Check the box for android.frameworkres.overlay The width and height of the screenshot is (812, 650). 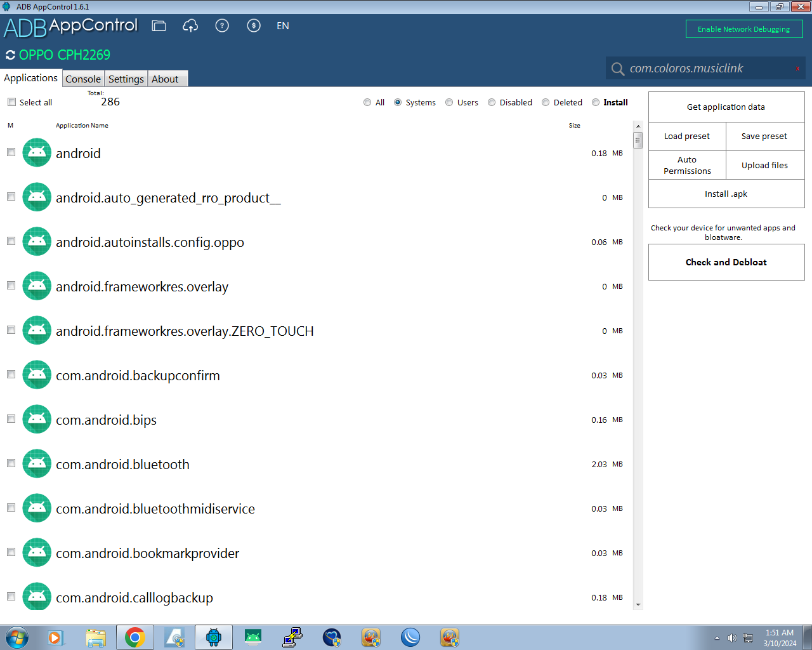(x=11, y=286)
